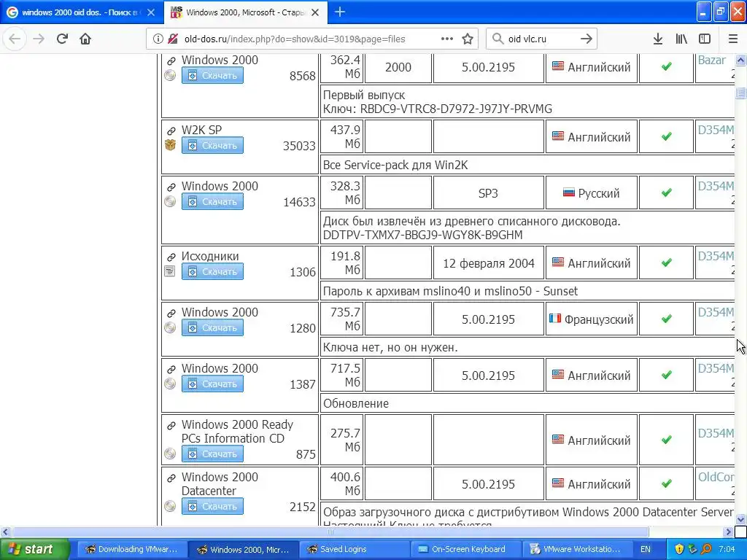The height and width of the screenshot is (560, 747).
Task: Close the Windows 2000, Microsoft tab
Action: click(x=315, y=12)
